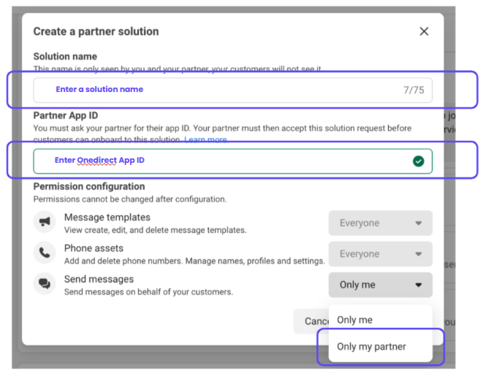Image resolution: width=480 pixels, height=373 pixels.
Task: Click the Send messages chat icon
Action: tap(44, 284)
